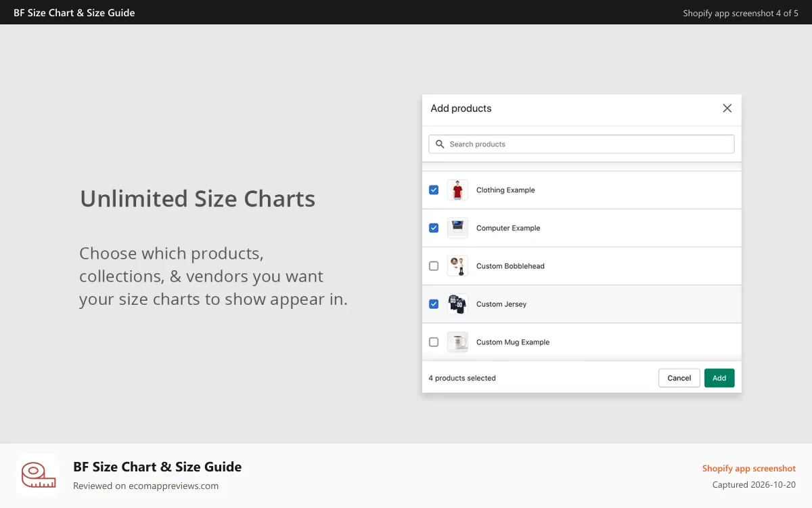Select the Computer Example product name
This screenshot has height=508, width=812.
tap(508, 228)
